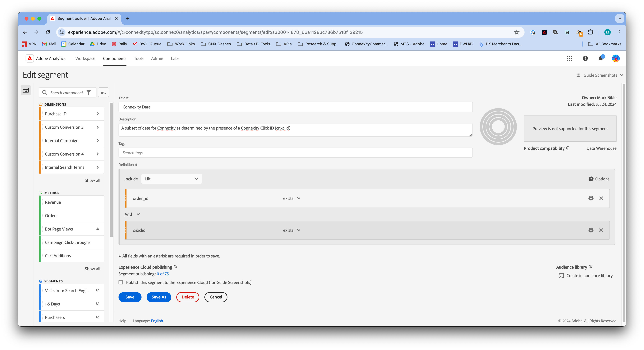The image size is (644, 350).
Task: Open the help question mark icon
Action: coord(585,58)
